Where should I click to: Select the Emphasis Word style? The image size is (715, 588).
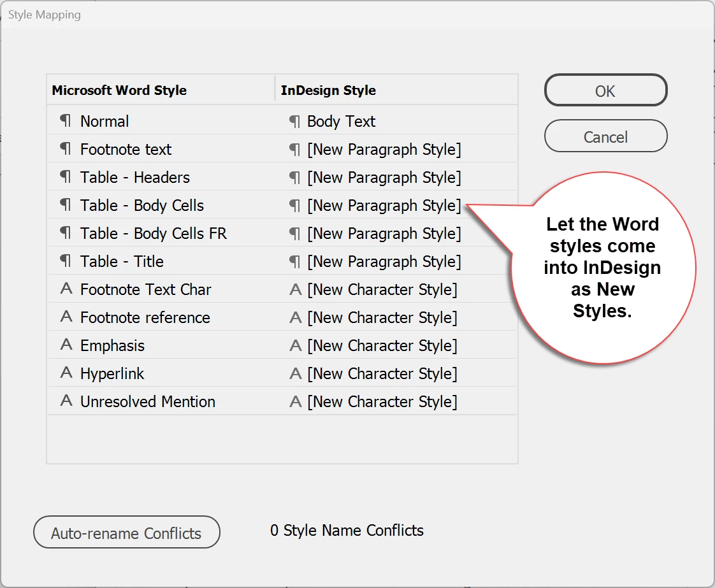point(112,345)
